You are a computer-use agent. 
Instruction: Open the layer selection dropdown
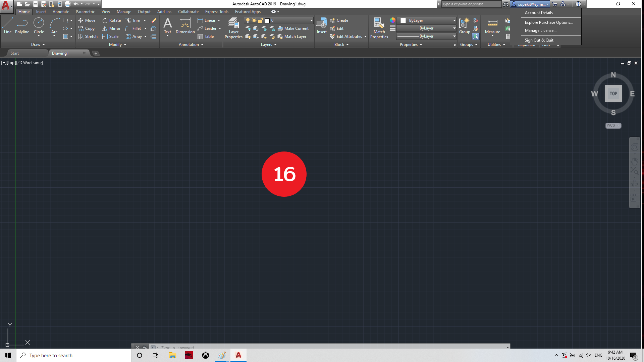pos(311,20)
